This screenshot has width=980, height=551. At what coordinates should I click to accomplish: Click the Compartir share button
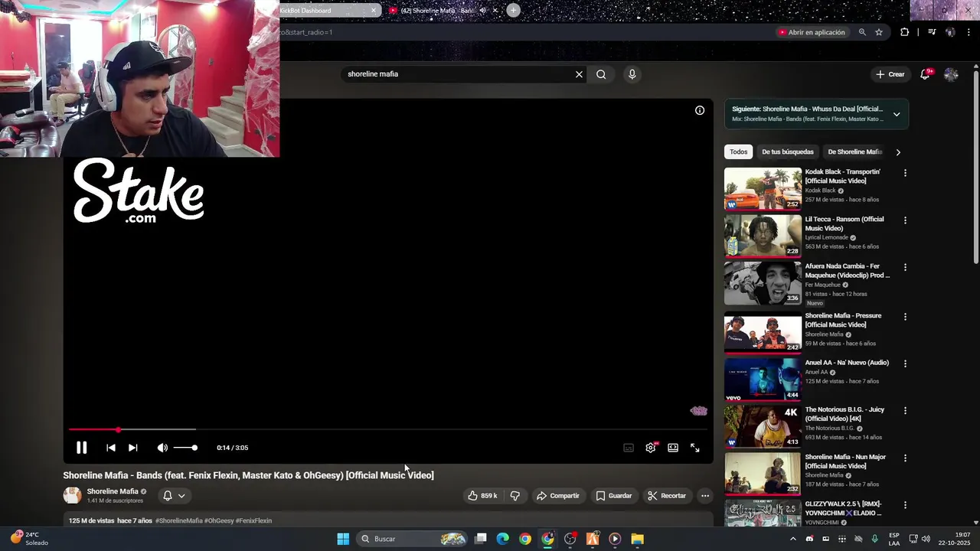coord(558,496)
